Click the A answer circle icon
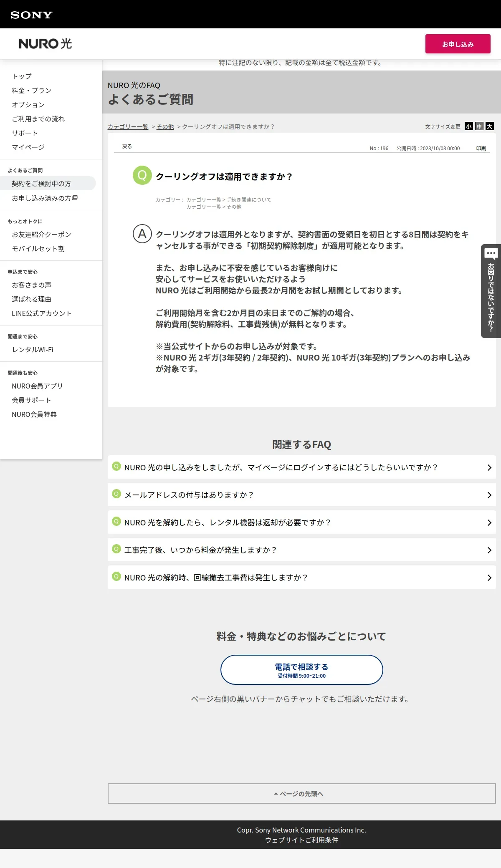The height and width of the screenshot is (868, 501). [142, 234]
